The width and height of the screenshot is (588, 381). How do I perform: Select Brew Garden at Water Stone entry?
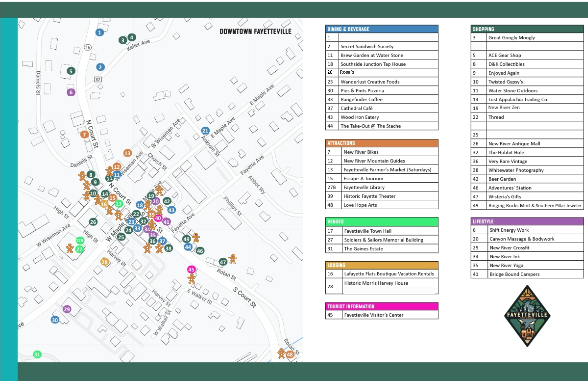pyautogui.click(x=382, y=55)
